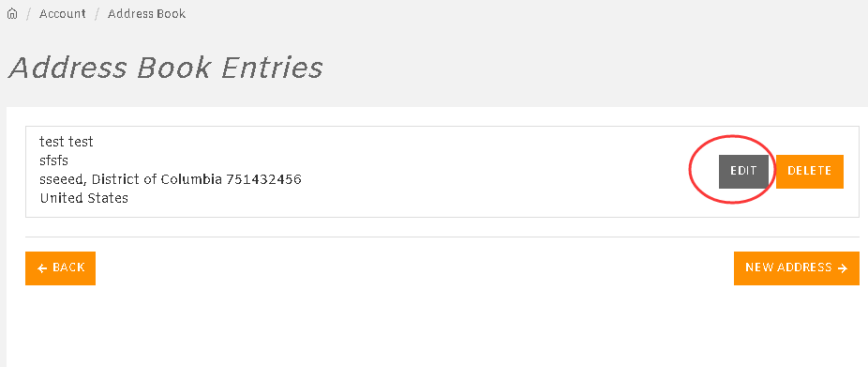
Task: Click the Address Book Entries heading
Action: pyautogui.click(x=166, y=69)
